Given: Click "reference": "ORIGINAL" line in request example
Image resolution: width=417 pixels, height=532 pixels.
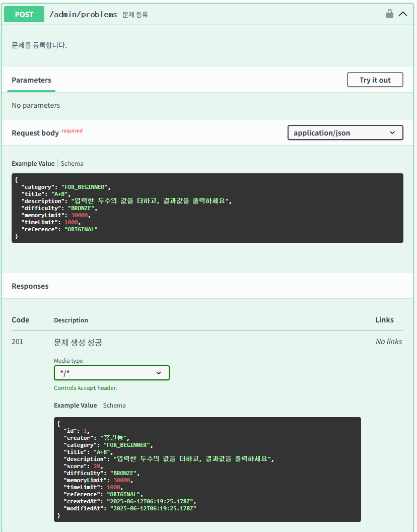Looking at the screenshot, I should coord(59,229).
